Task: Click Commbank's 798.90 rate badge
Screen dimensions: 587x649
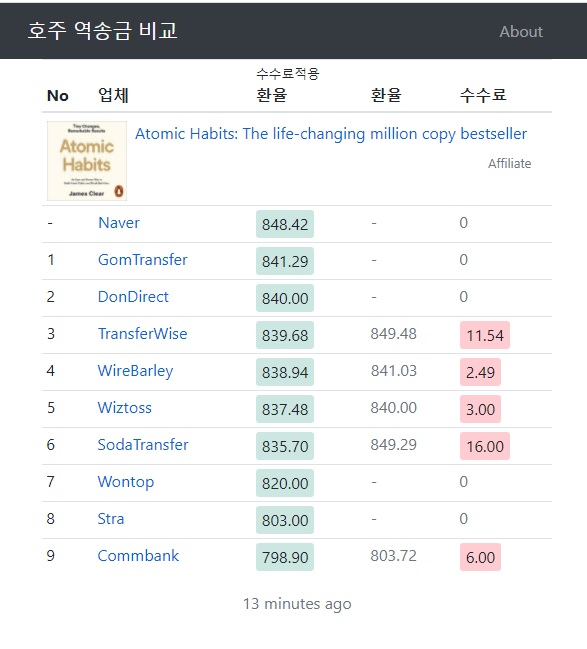Action: [x=285, y=557]
